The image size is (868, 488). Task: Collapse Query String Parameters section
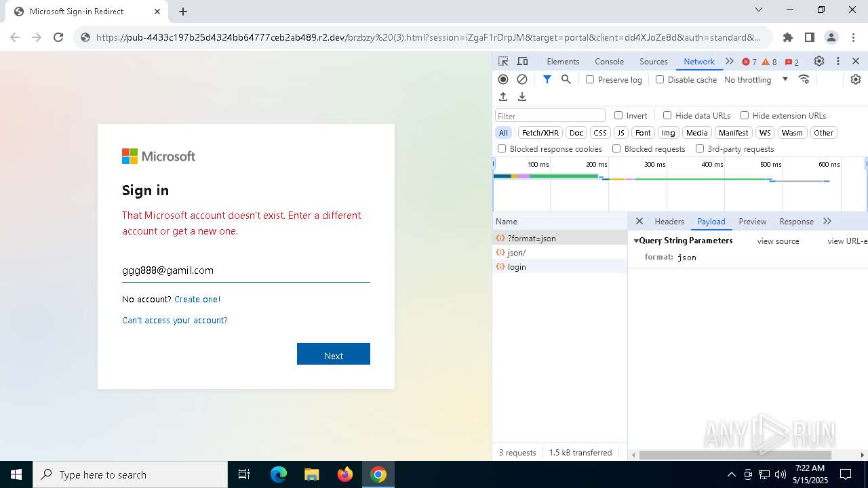click(637, 241)
